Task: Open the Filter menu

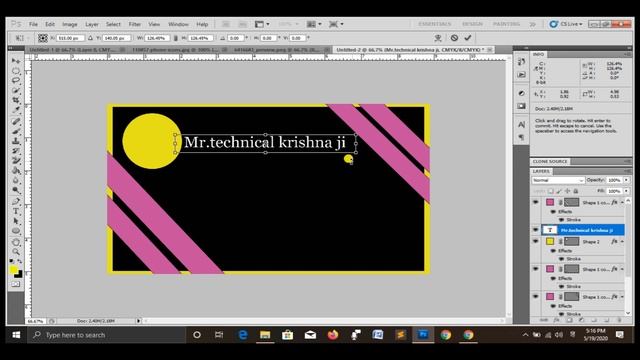Action: click(x=135, y=24)
